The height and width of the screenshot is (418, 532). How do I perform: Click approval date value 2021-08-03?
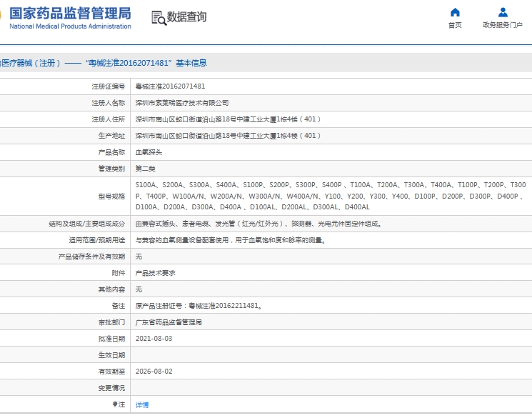tap(154, 339)
